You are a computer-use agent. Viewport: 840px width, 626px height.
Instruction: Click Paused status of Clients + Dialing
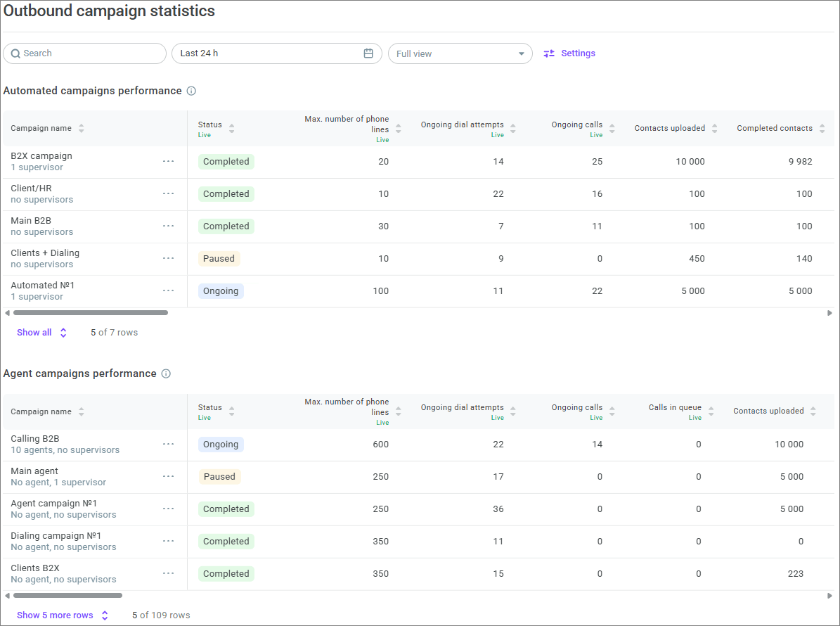point(219,258)
